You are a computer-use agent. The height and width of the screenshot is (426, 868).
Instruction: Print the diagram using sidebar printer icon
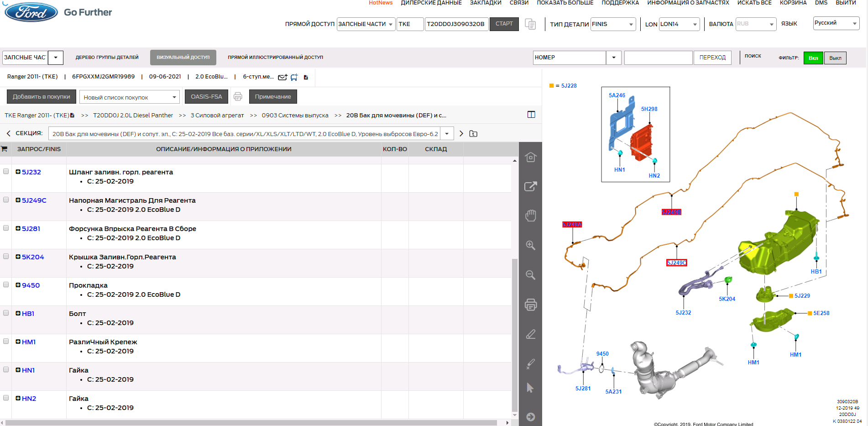point(530,305)
